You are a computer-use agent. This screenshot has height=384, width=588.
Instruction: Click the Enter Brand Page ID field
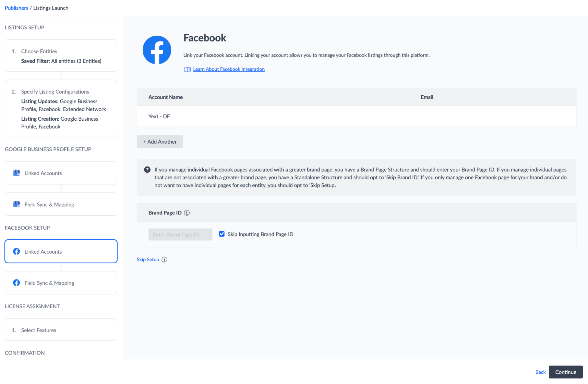click(x=180, y=235)
